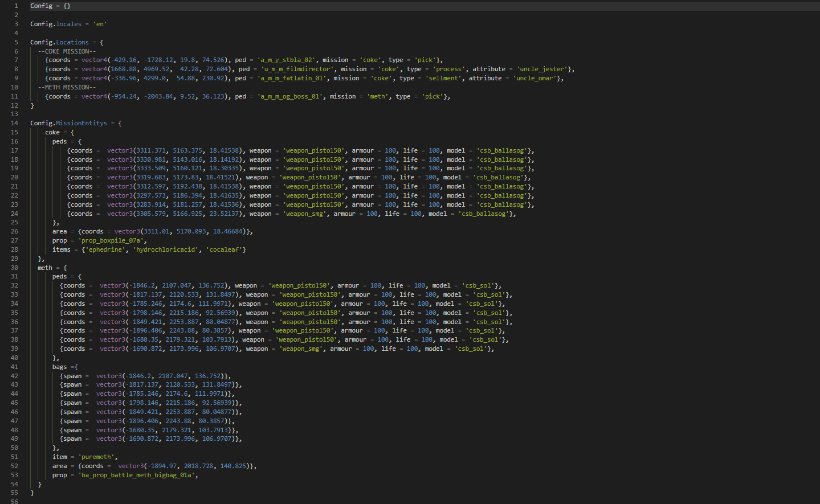Image resolution: width=820 pixels, height=504 pixels.
Task: Click the 'bags' key on line 41
Action: pyautogui.click(x=59, y=367)
